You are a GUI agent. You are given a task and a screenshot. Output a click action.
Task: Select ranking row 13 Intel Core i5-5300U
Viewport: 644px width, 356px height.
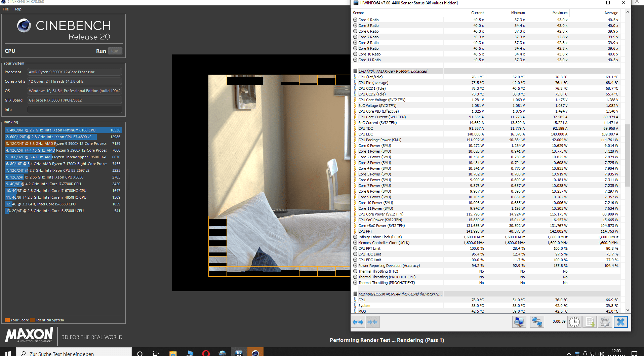pyautogui.click(x=63, y=211)
